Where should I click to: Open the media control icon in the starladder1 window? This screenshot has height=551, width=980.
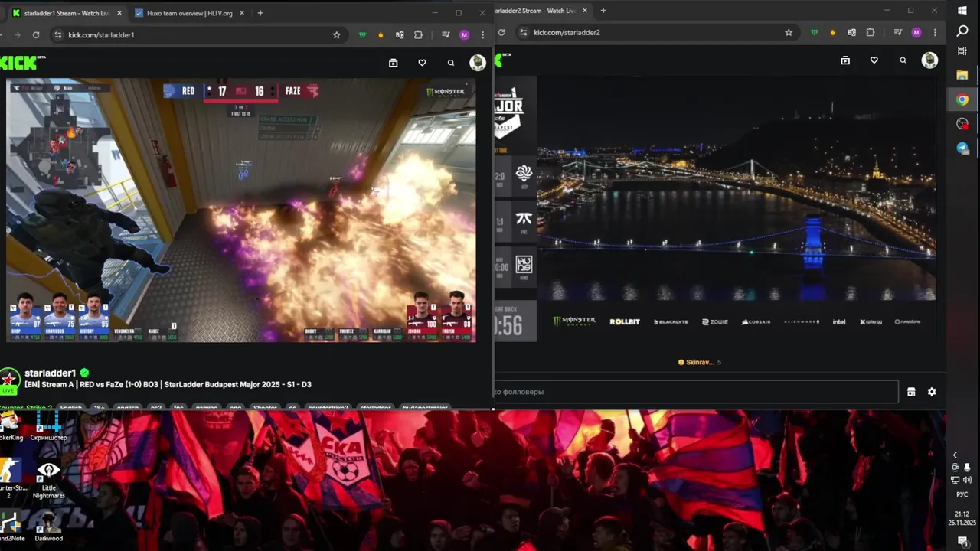tap(446, 34)
